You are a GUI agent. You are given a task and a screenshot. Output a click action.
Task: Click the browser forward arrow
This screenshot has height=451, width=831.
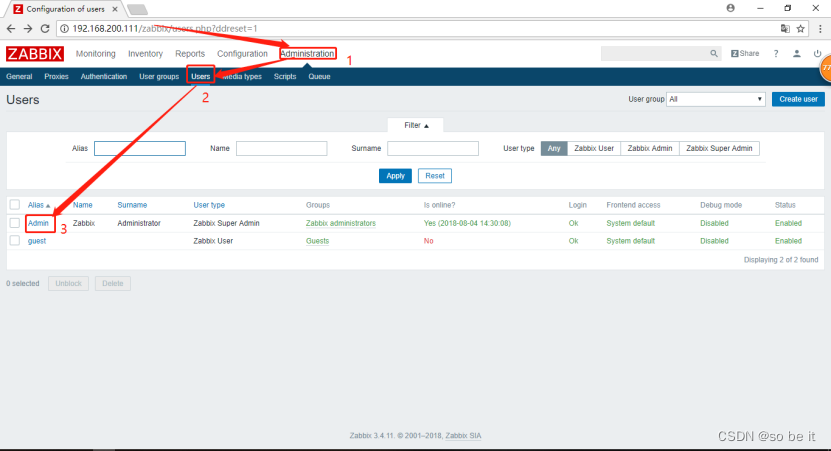(28, 29)
